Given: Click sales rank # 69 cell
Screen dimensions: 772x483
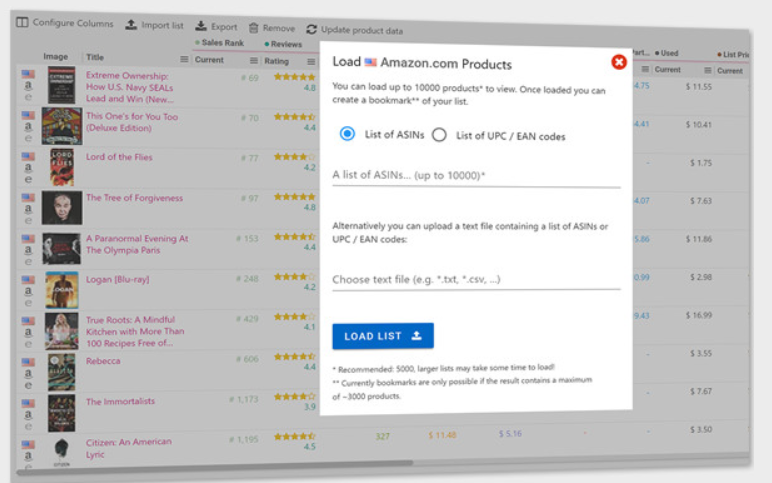Looking at the screenshot, I should [250, 78].
